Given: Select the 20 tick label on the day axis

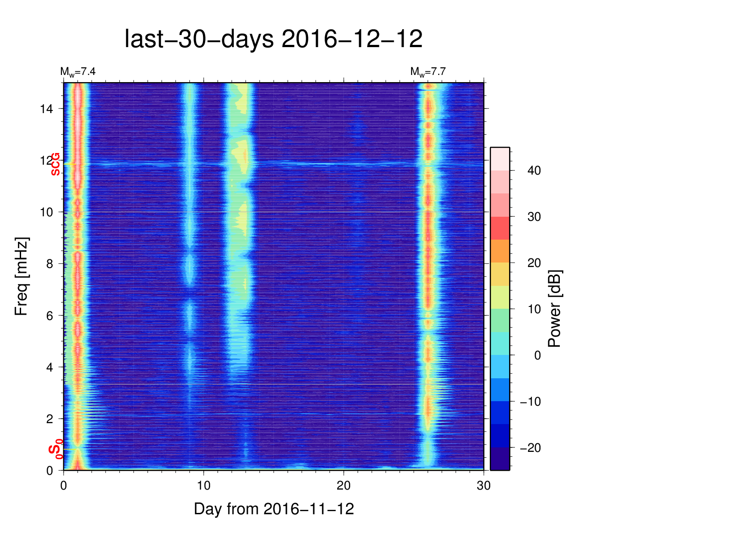Looking at the screenshot, I should tap(343, 486).
